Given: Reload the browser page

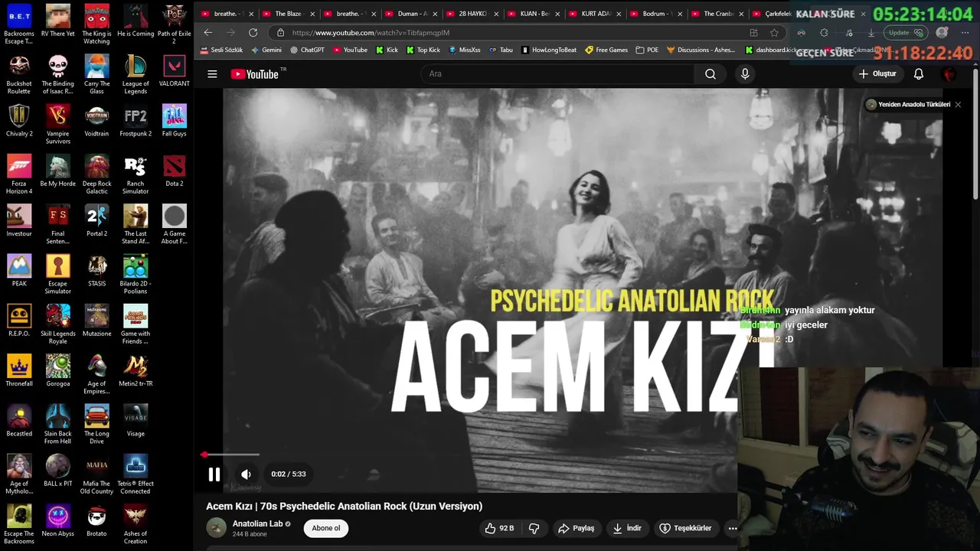Looking at the screenshot, I should click(253, 33).
